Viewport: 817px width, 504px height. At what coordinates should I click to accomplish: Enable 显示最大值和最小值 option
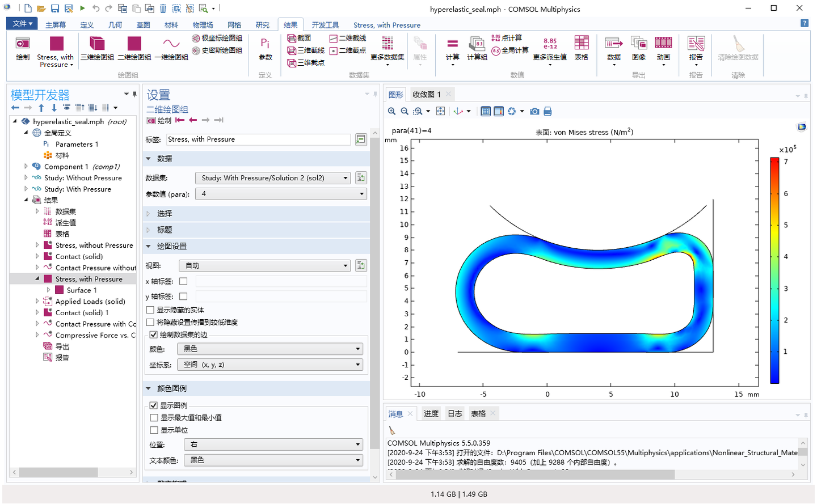tap(154, 418)
